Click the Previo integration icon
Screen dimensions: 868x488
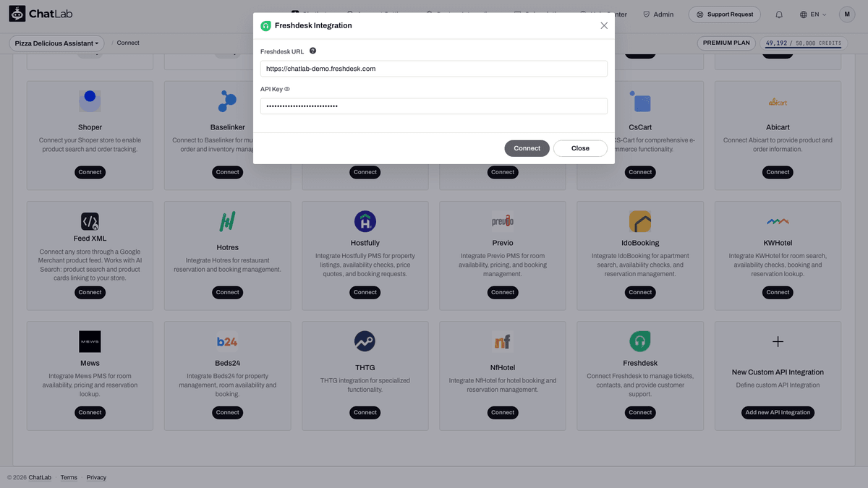pos(503,221)
